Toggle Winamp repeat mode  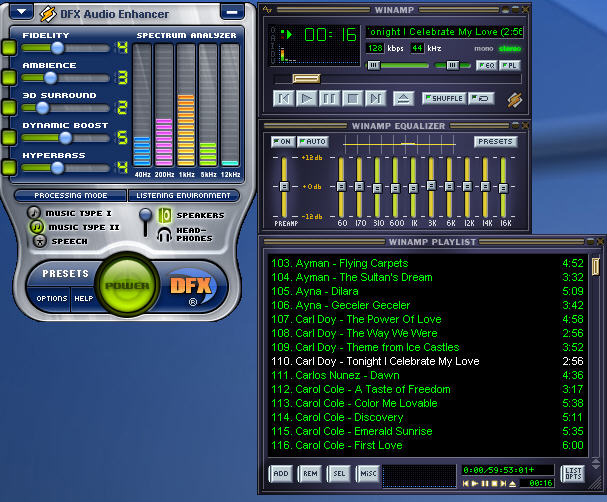pos(481,98)
